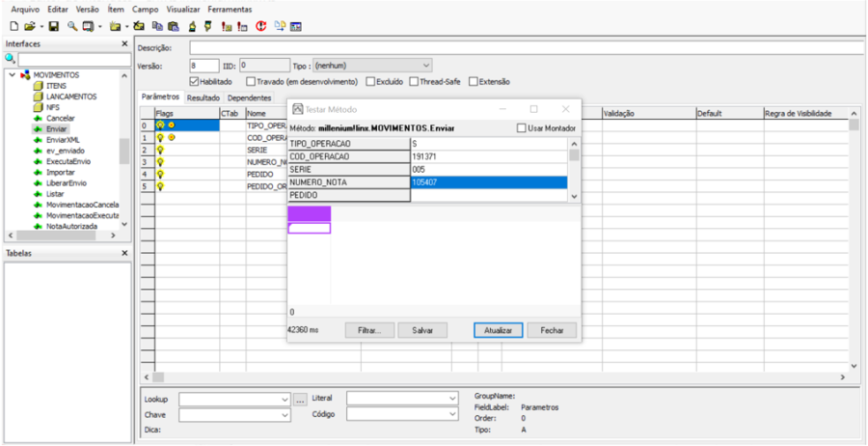
Task: Click the ellipsis button next to Lookup
Action: [x=300, y=399]
